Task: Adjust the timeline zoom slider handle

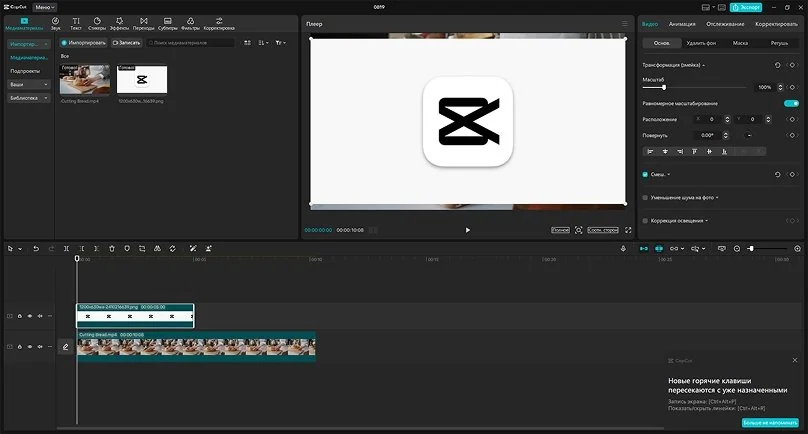Action: click(x=751, y=248)
